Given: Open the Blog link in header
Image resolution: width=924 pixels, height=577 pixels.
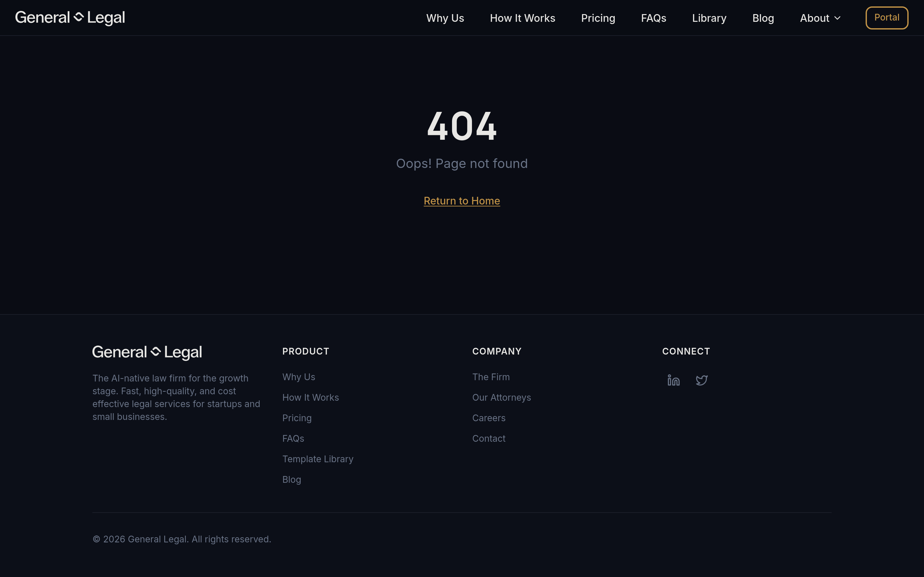Looking at the screenshot, I should [763, 18].
